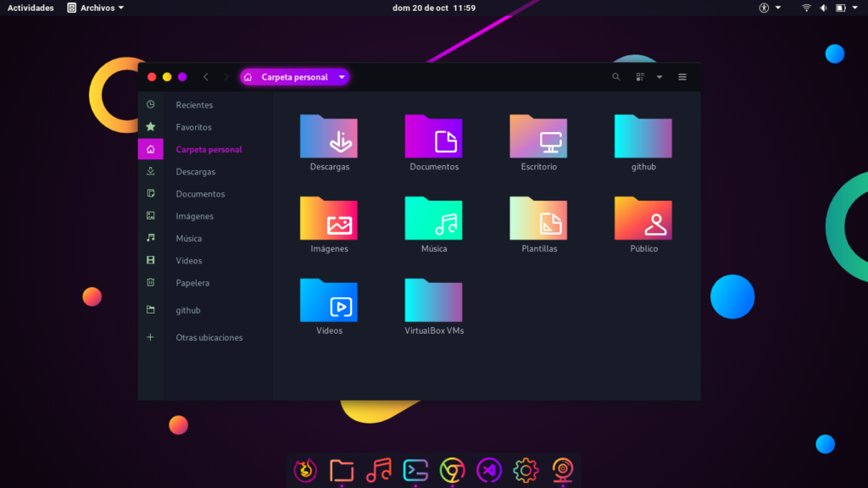The width and height of the screenshot is (868, 488).
Task: Open the Público folder icon
Action: (x=643, y=218)
